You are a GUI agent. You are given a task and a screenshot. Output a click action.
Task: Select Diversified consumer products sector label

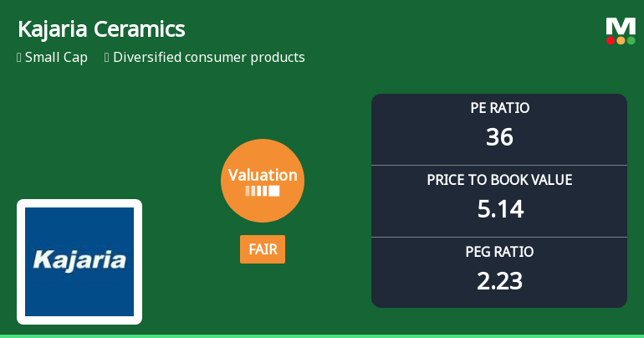point(208,58)
